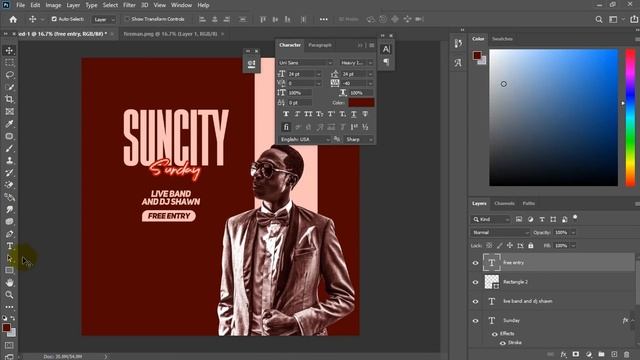Open the blend mode dropdown Normal
The image size is (640, 360).
pyautogui.click(x=500, y=233)
